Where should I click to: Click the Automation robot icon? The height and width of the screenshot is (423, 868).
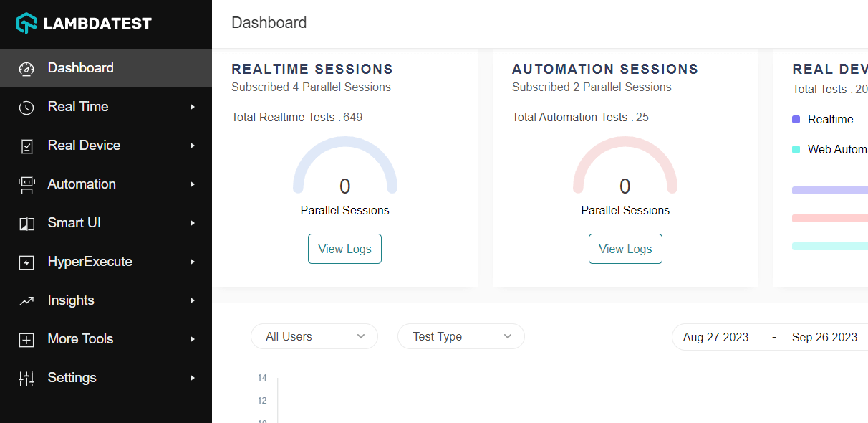(26, 185)
